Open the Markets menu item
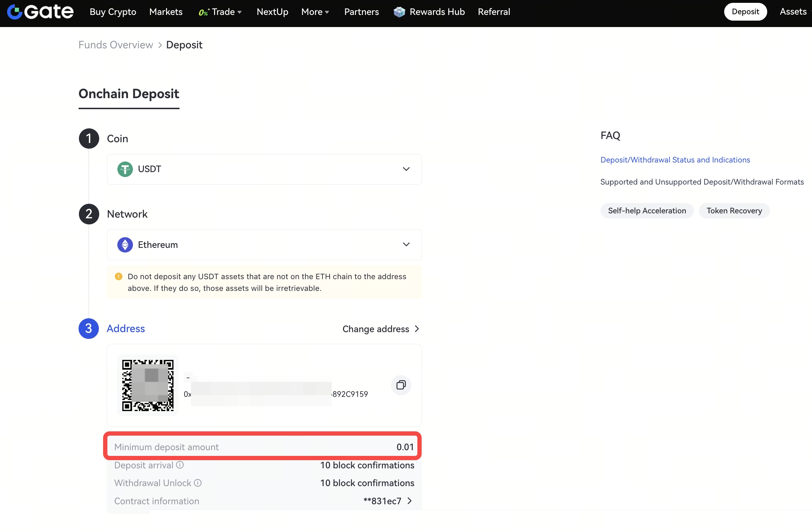This screenshot has height=532, width=812. pyautogui.click(x=166, y=12)
